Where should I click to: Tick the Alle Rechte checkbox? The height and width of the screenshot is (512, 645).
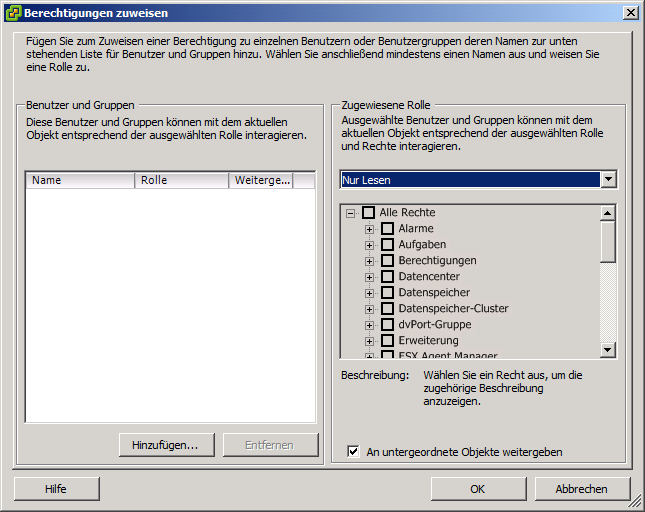368,213
